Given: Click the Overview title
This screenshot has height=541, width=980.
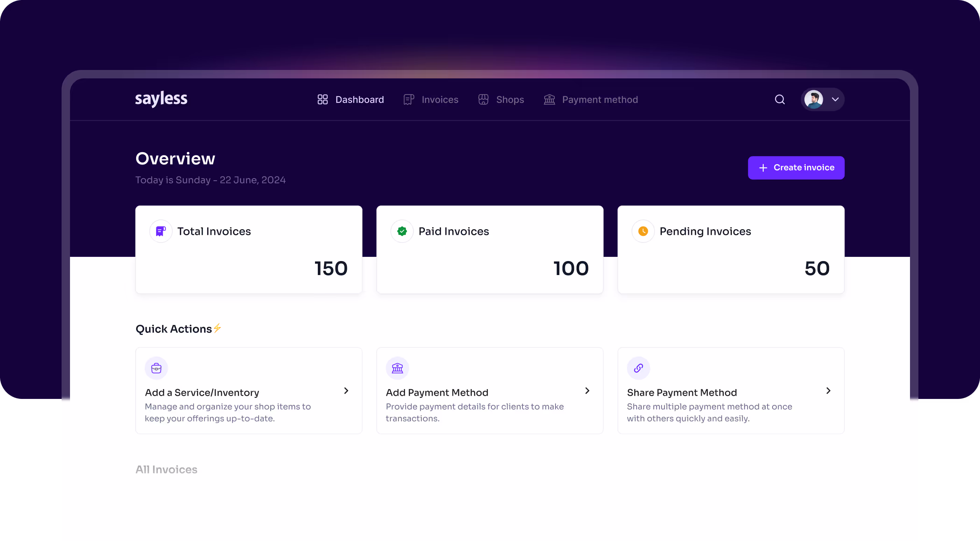Looking at the screenshot, I should coord(175,159).
